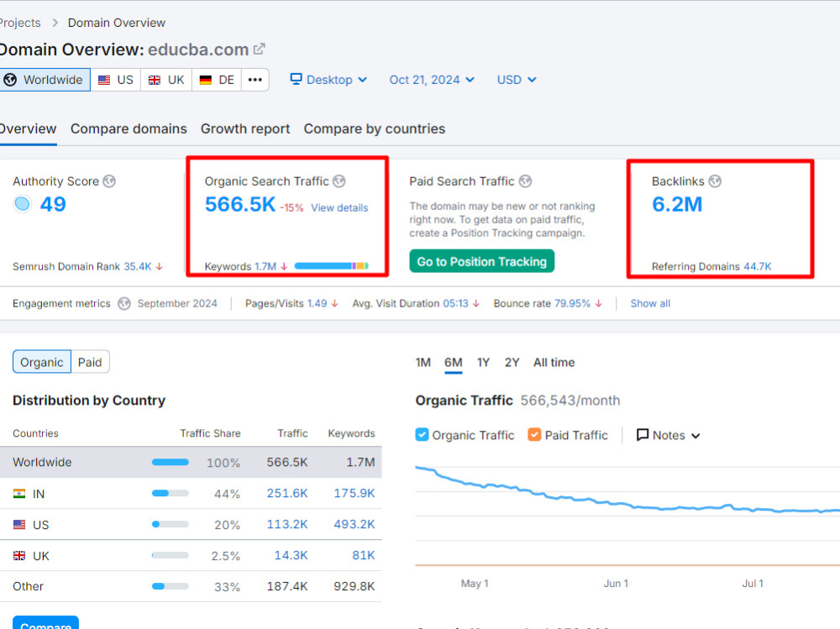Click the 566.5K organic traffic value
Viewport: 840px width, 629px height.
coord(240,204)
